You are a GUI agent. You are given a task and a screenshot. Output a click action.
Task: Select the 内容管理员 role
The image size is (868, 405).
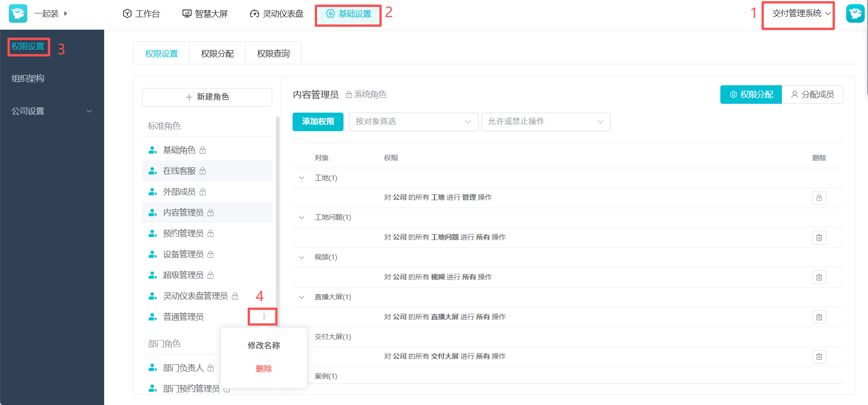pos(207,213)
